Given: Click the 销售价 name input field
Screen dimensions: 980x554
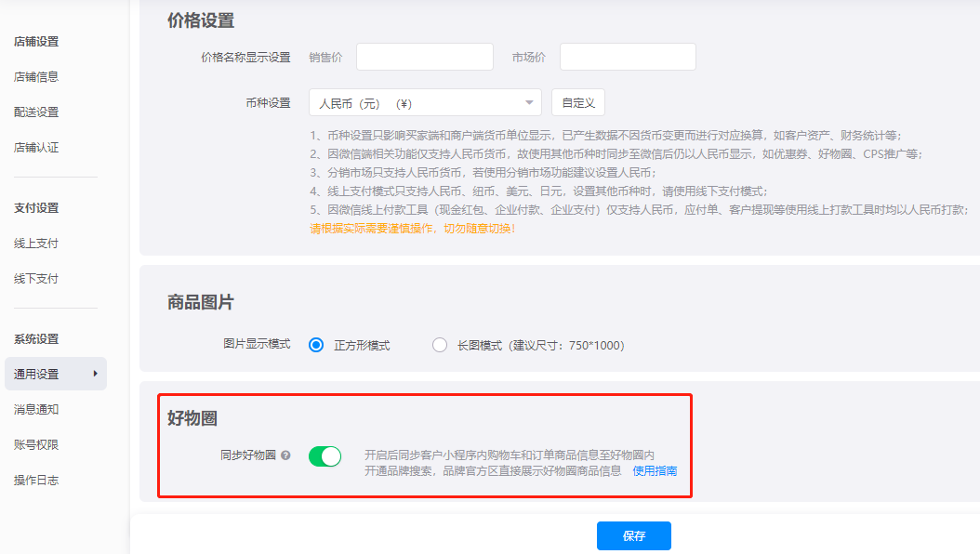Looking at the screenshot, I should point(425,57).
